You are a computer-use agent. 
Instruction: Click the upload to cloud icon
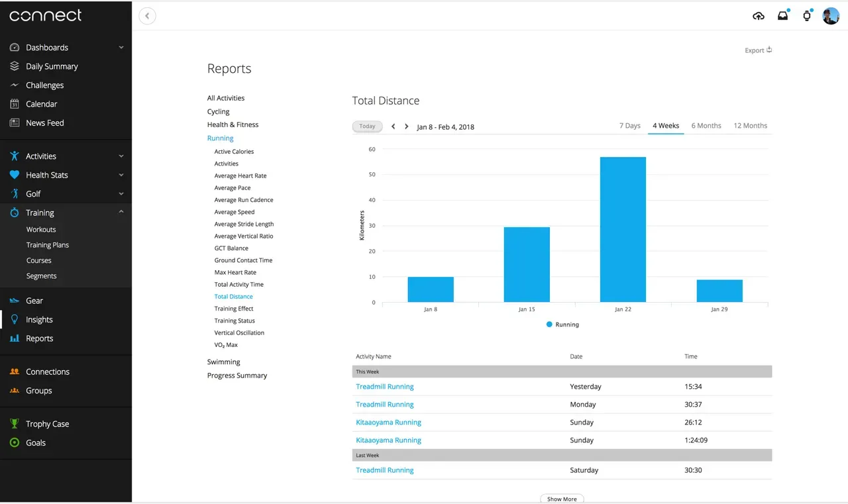[759, 16]
